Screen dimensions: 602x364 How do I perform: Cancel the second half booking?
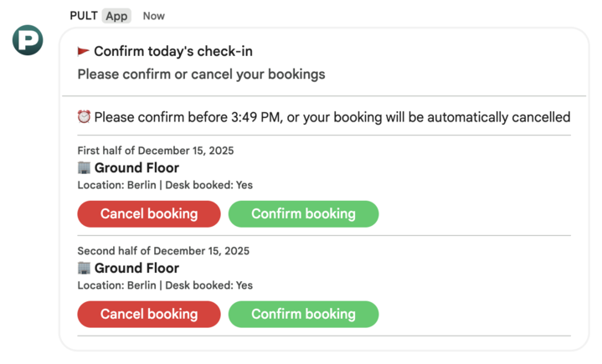148,315
